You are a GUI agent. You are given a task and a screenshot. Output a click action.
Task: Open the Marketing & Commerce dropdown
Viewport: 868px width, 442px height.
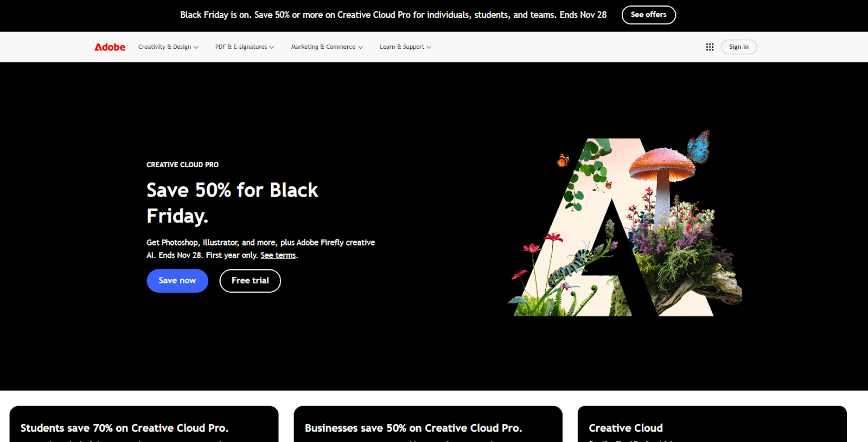(327, 47)
